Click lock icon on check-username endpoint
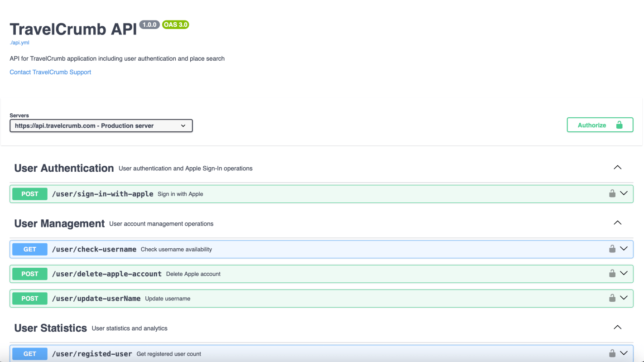This screenshot has height=362, width=644. click(612, 249)
